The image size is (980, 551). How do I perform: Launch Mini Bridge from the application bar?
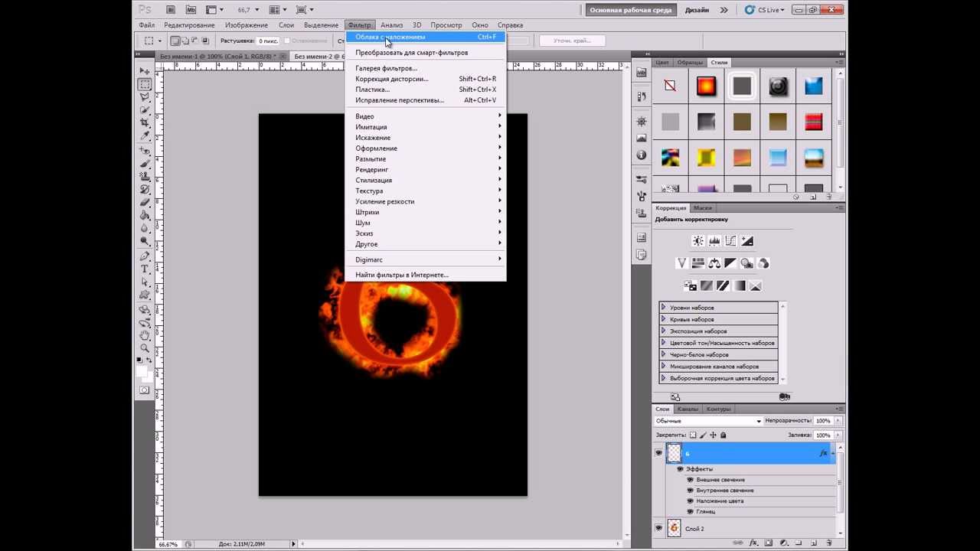click(191, 10)
